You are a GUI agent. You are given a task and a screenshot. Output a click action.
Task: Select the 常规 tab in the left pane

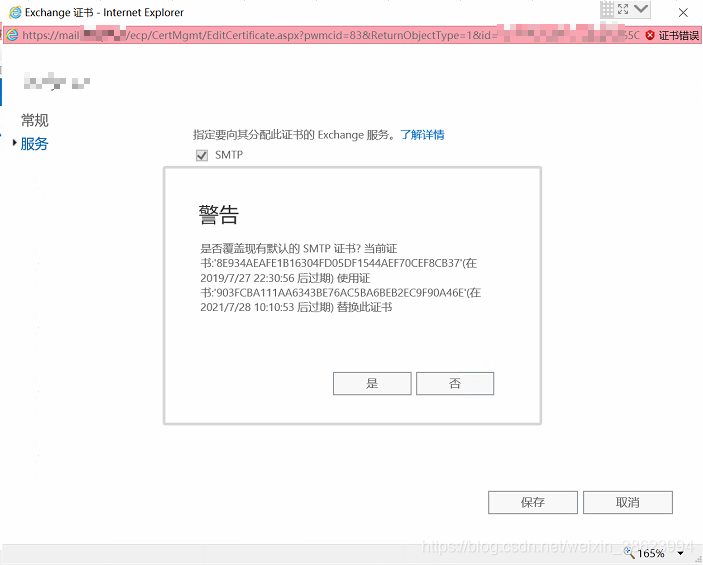click(x=35, y=120)
